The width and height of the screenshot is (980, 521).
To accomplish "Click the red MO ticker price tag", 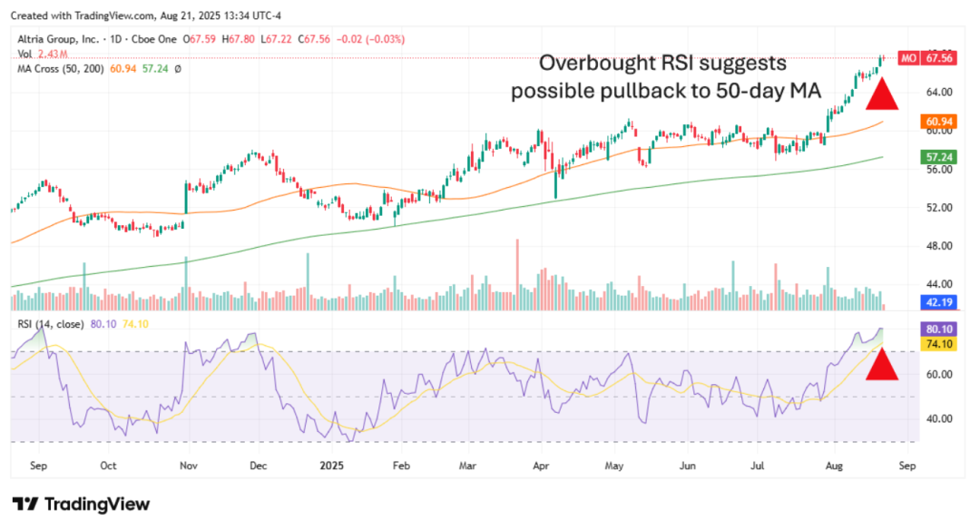I will (908, 58).
